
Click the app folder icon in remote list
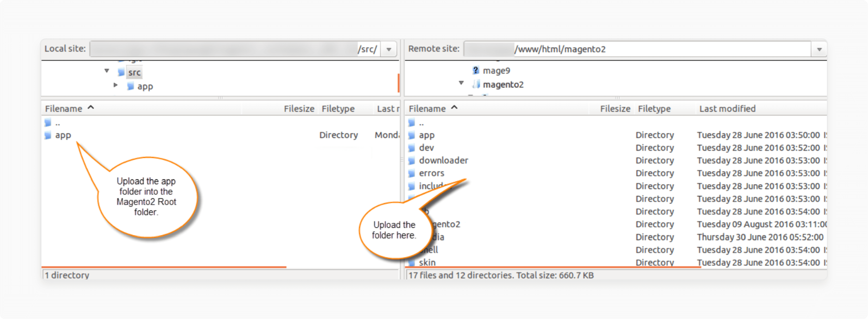coord(411,135)
